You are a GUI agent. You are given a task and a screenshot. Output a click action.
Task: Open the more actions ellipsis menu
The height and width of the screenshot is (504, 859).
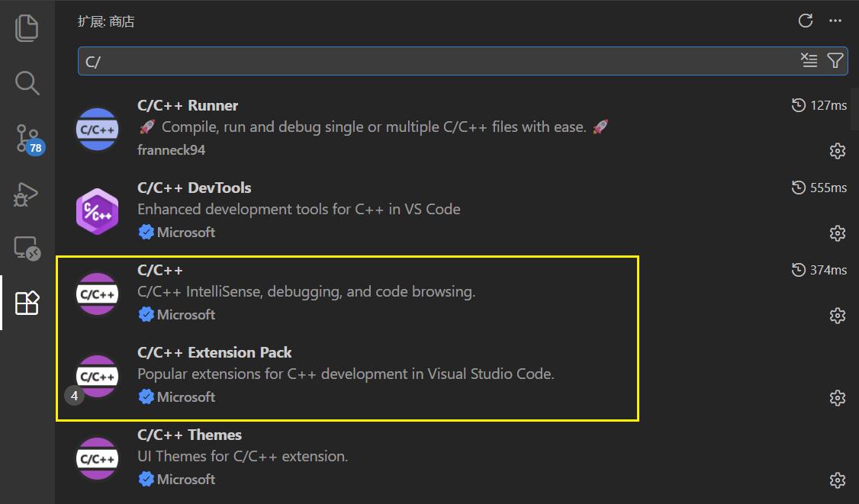point(835,21)
